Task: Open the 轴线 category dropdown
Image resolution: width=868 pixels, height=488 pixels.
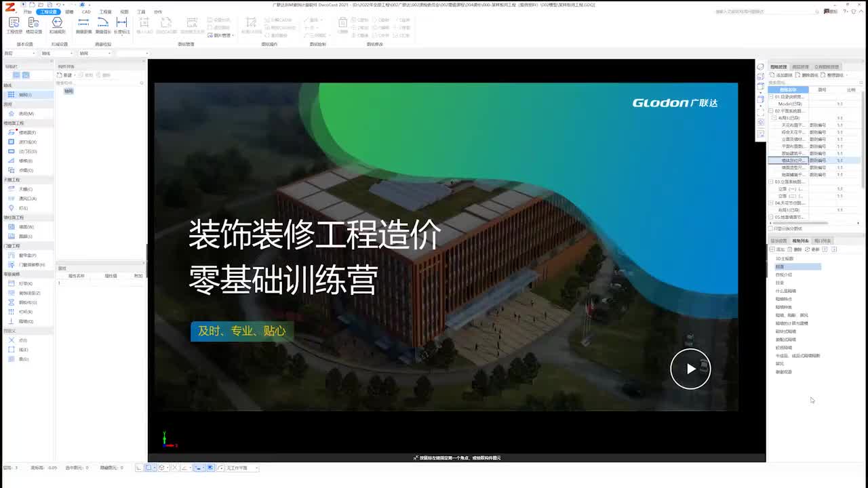Action: (57, 53)
